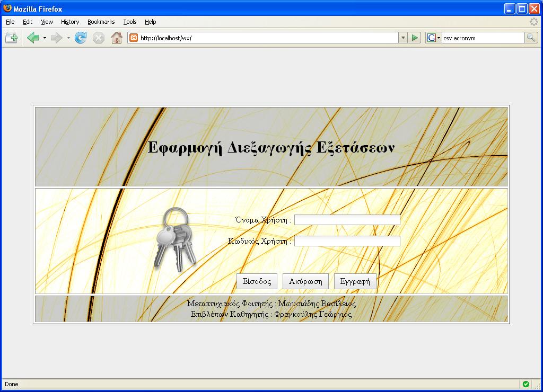Click the search magnifier icon
The image size is (543, 392).
(531, 38)
